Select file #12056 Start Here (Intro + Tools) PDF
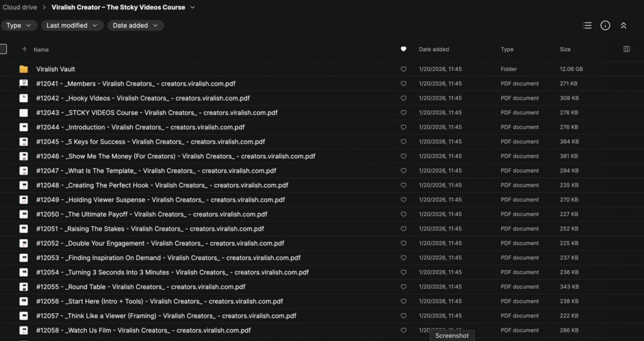This screenshot has width=644, height=341. point(159,301)
